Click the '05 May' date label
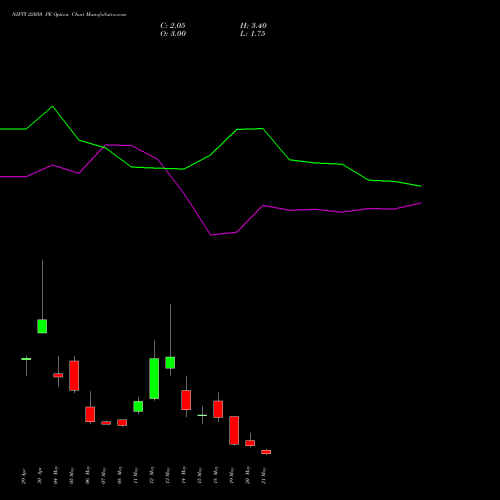The height and width of the screenshot is (500, 500). 72,475
